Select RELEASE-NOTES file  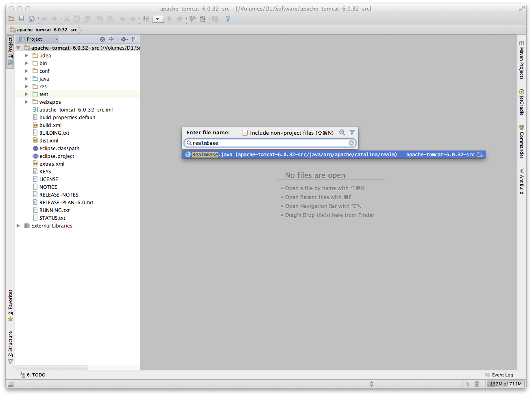[59, 195]
